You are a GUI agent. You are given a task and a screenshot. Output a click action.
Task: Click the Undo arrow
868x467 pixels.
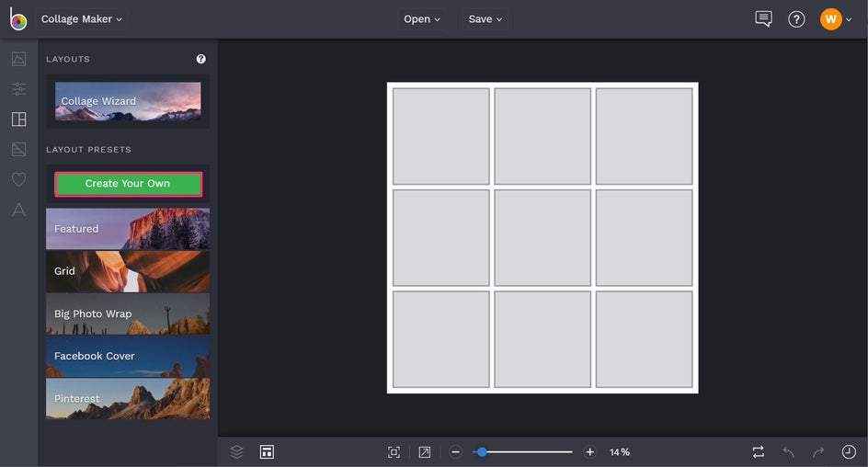(788, 452)
